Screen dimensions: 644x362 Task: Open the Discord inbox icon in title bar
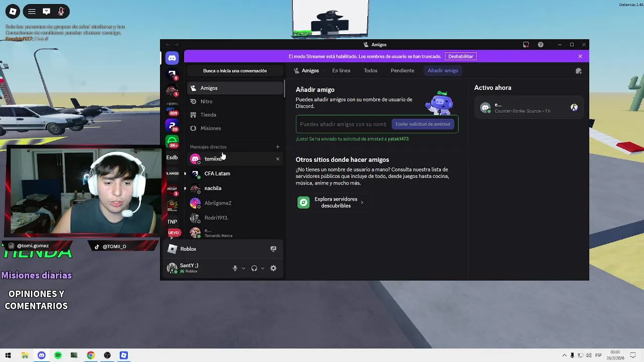526,45
